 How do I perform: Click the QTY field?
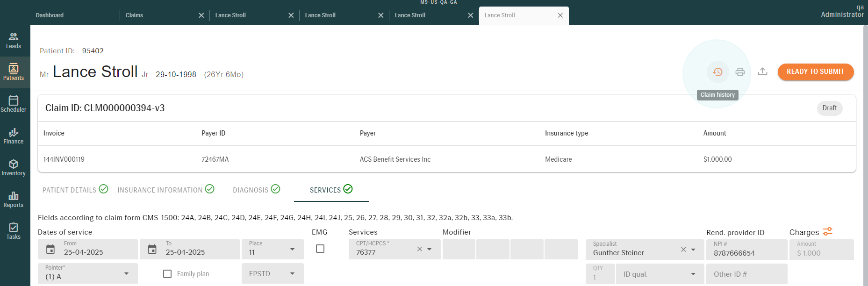click(x=600, y=274)
